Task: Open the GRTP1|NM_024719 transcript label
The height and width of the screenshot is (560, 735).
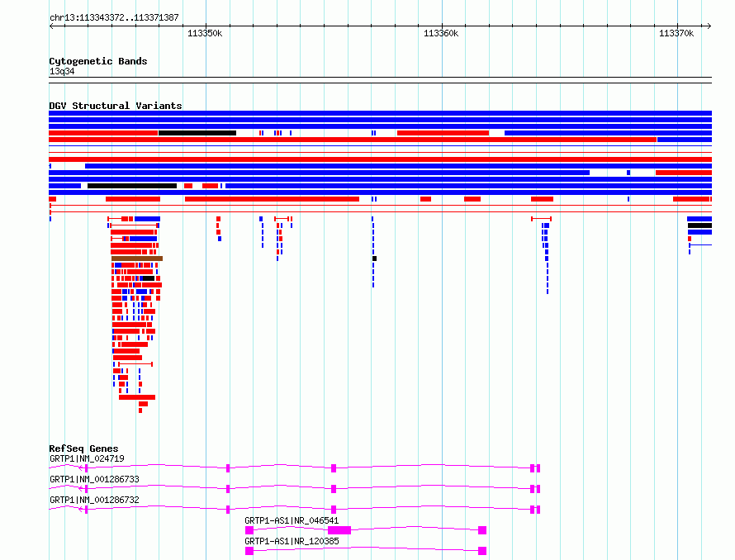Action: [87, 458]
